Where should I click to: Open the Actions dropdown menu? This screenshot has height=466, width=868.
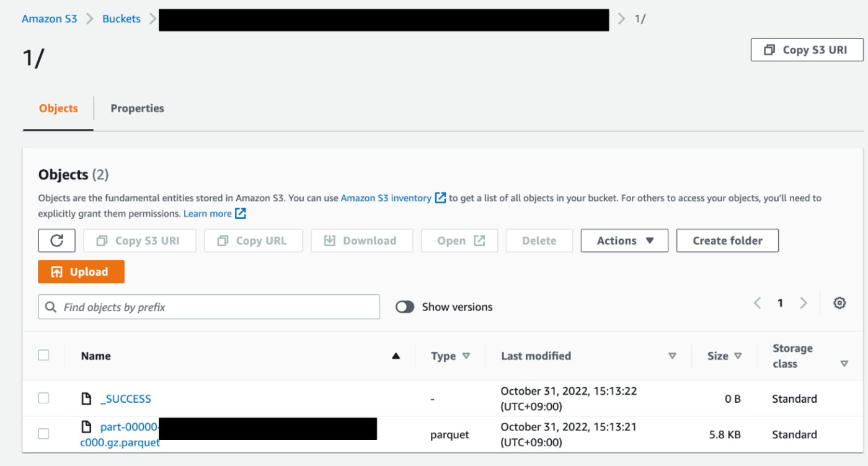pos(624,240)
